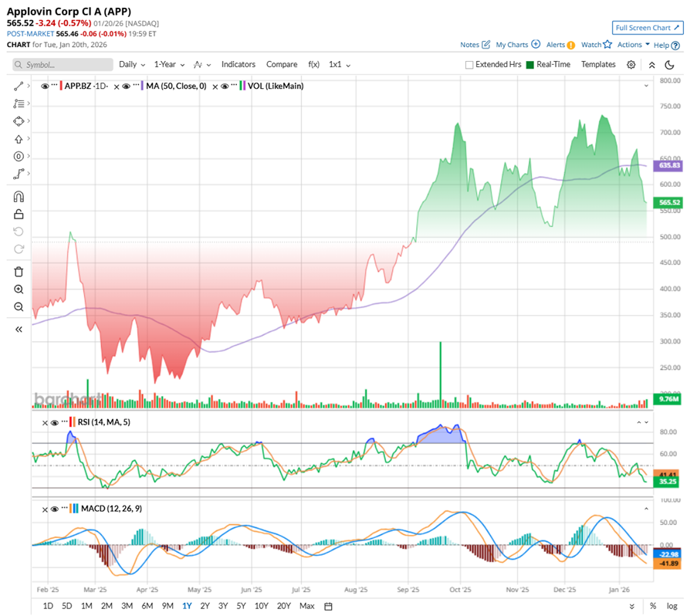Add to My Charts plus icon
This screenshot has width=697, height=616.
536,45
